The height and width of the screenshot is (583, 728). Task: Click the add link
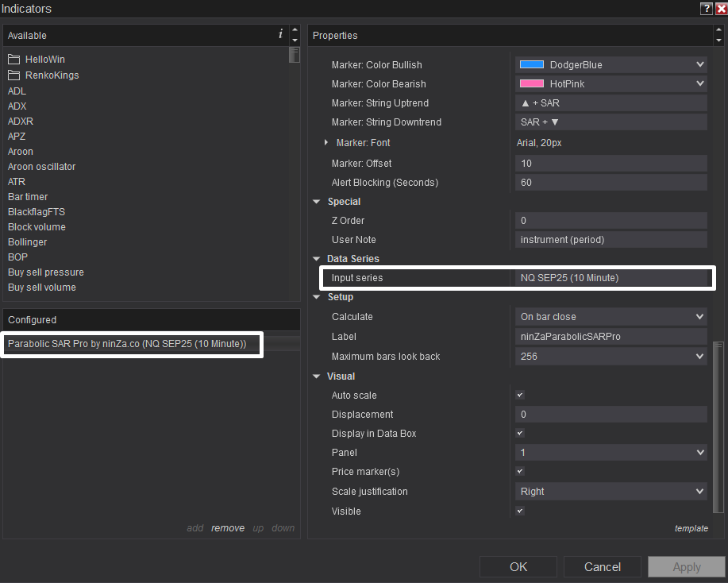(195, 528)
